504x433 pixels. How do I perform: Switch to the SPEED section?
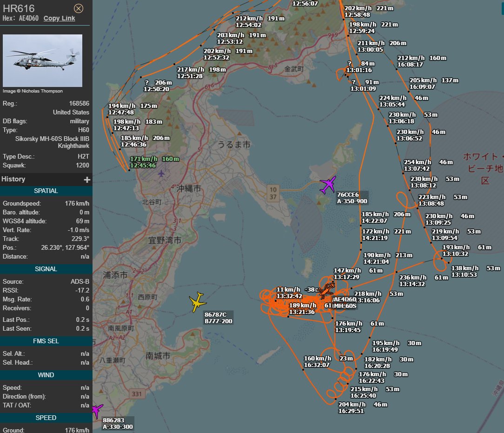point(46,418)
